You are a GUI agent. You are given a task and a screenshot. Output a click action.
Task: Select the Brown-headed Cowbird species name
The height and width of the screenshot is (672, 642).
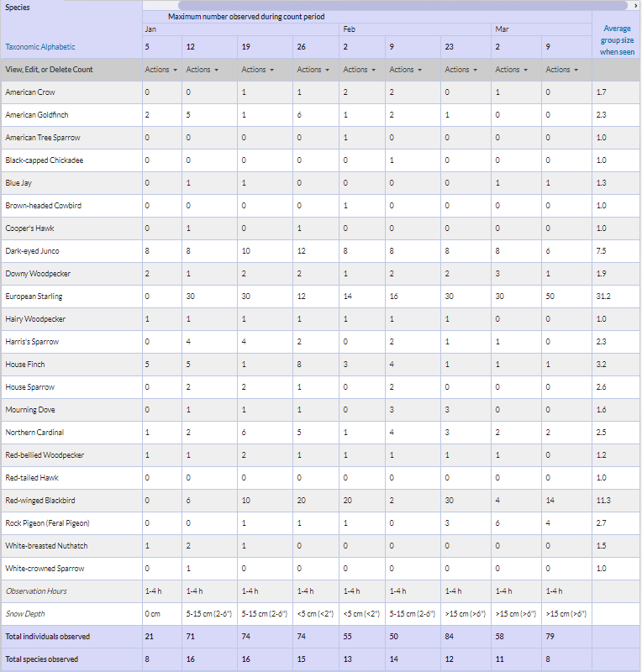pyautogui.click(x=44, y=206)
